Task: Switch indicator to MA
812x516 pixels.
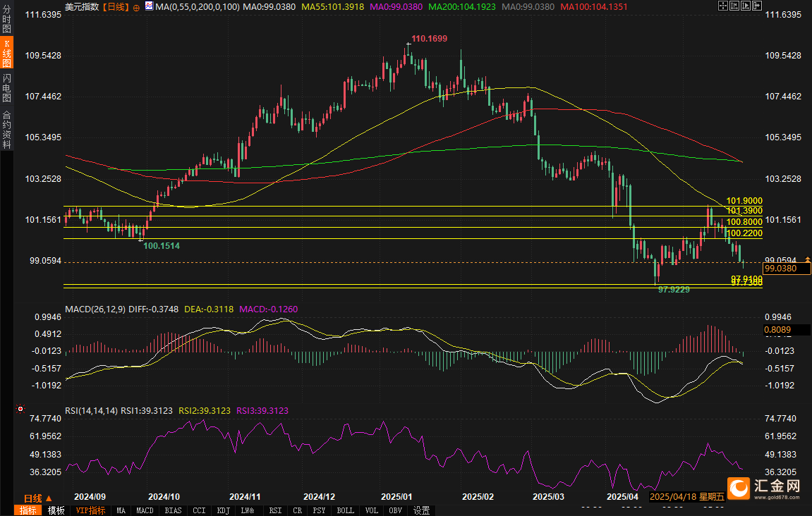Action: [121, 511]
